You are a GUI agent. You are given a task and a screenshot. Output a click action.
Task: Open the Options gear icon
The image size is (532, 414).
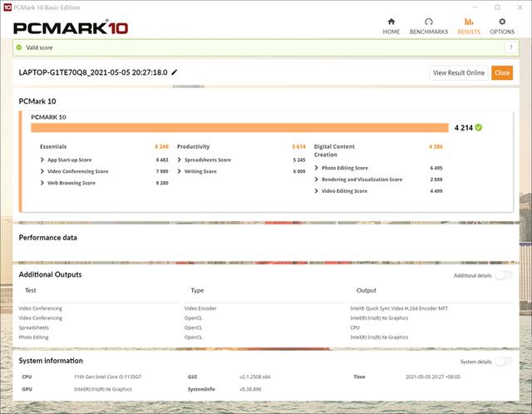click(x=502, y=22)
